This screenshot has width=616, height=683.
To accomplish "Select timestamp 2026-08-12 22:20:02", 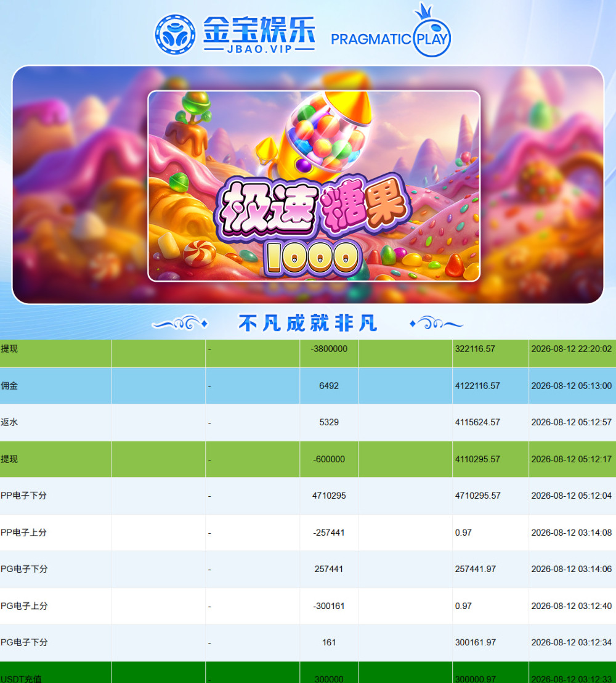I will click(x=571, y=349).
